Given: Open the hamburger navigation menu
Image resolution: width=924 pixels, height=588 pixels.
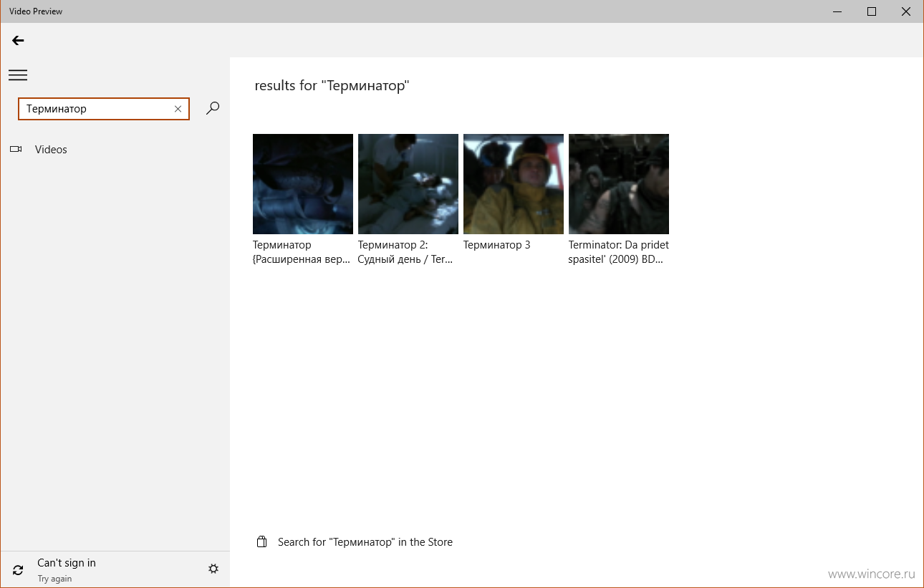Looking at the screenshot, I should click(x=18, y=75).
